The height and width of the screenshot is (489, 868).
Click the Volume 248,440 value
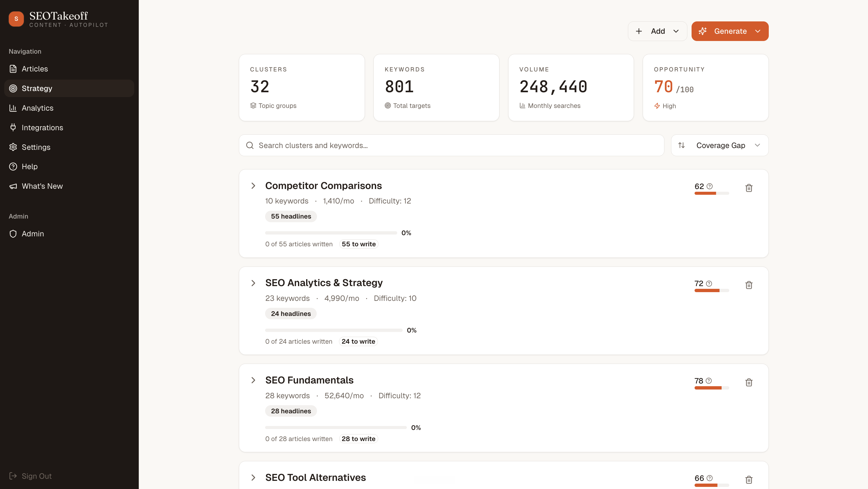553,87
